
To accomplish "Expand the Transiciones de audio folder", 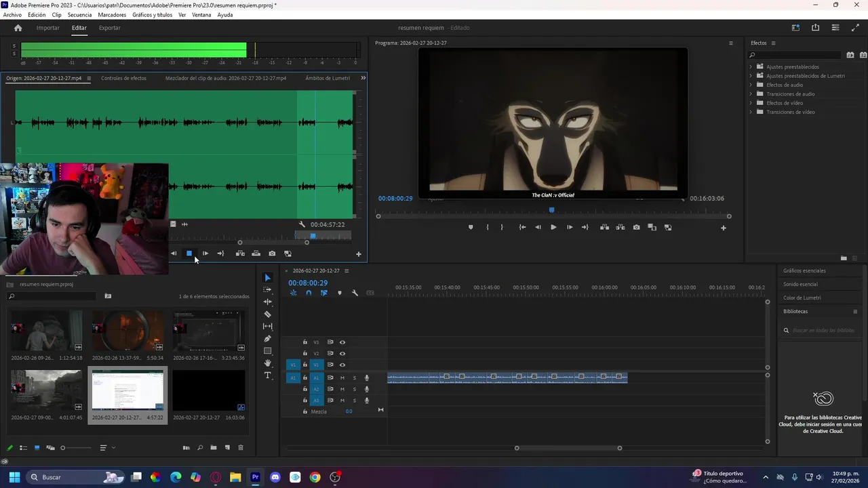I will tap(751, 94).
